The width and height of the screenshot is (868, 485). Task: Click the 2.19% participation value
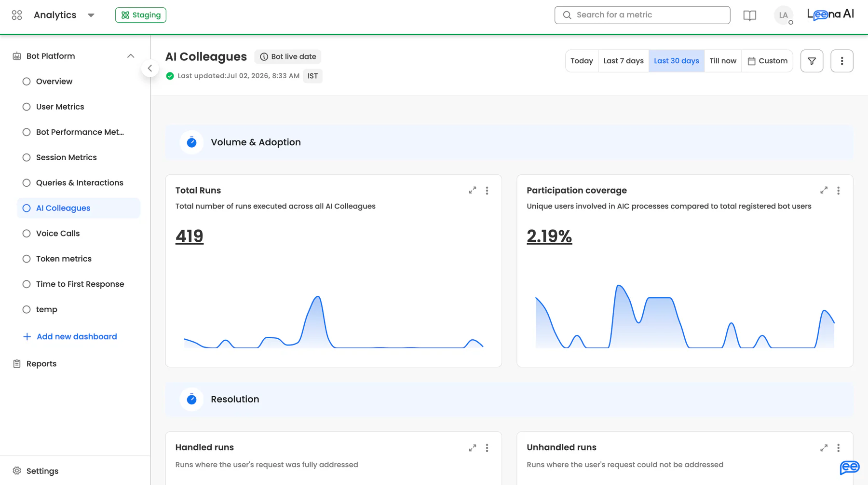point(549,236)
